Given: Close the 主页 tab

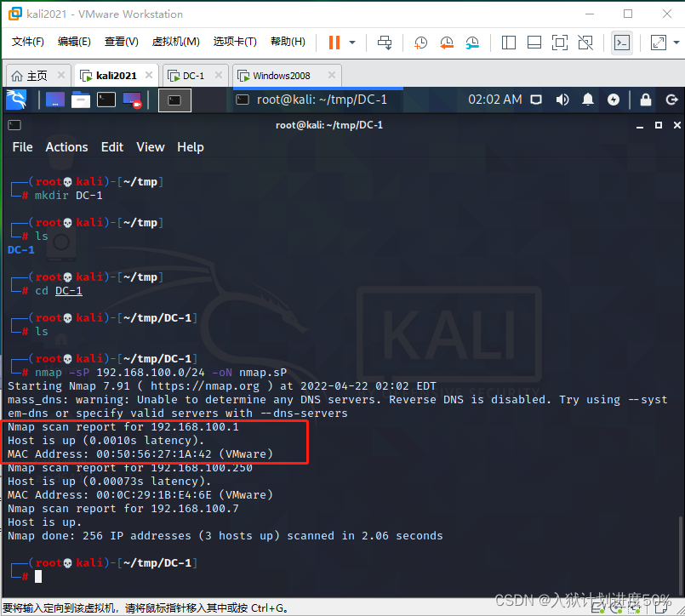Looking at the screenshot, I should pyautogui.click(x=61, y=75).
